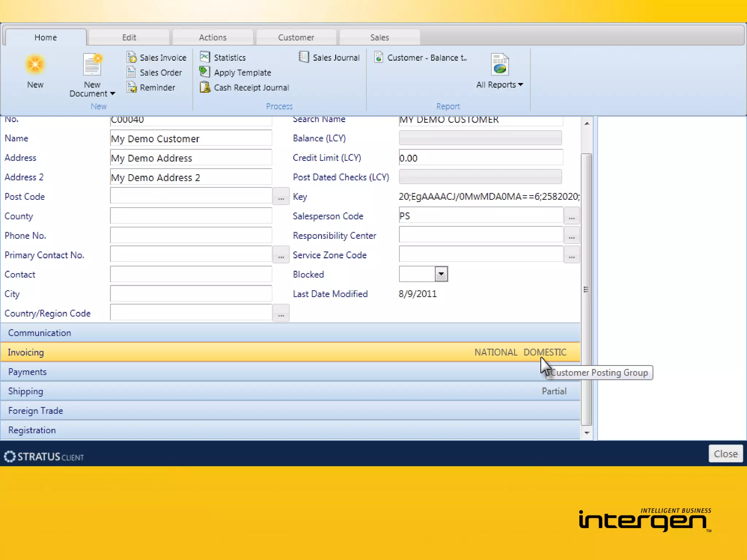Click the Address 2 input field
The width and height of the screenshot is (747, 560).
click(x=191, y=177)
